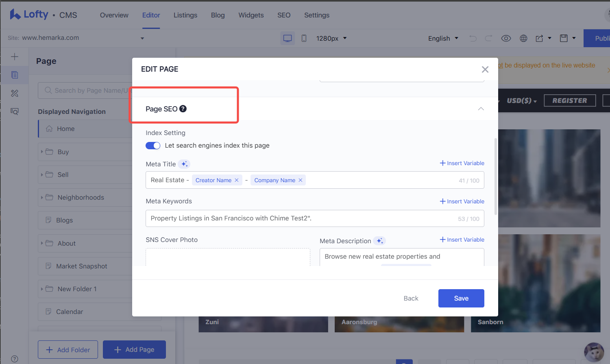Click Insert Variable for Meta Title
The width and height of the screenshot is (610, 364).
pos(462,163)
